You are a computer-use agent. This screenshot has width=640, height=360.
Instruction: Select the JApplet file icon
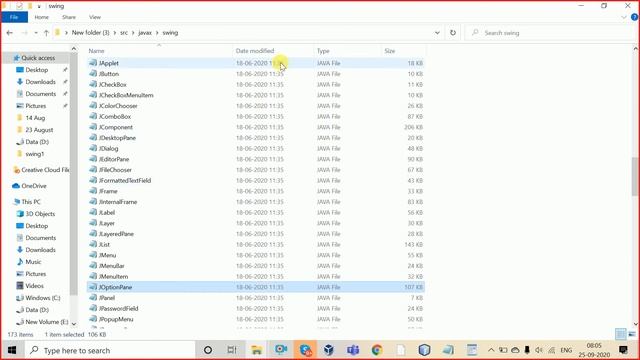tap(93, 63)
